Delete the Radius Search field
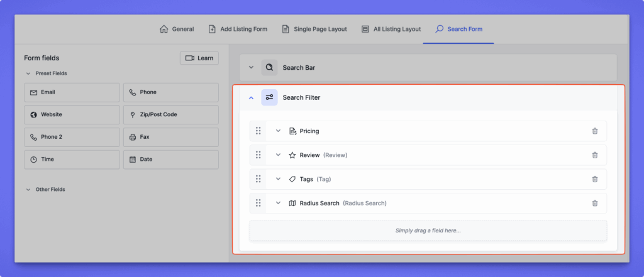This screenshot has width=644, height=277. tap(594, 203)
